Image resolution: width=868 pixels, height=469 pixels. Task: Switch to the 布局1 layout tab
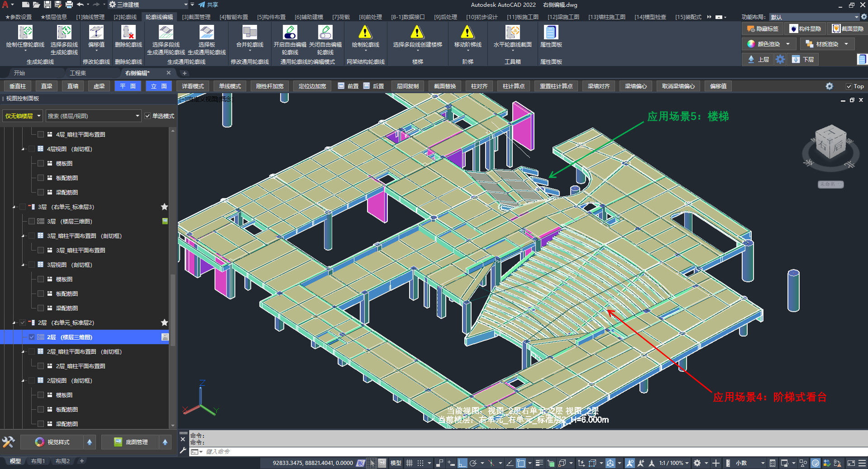click(38, 461)
